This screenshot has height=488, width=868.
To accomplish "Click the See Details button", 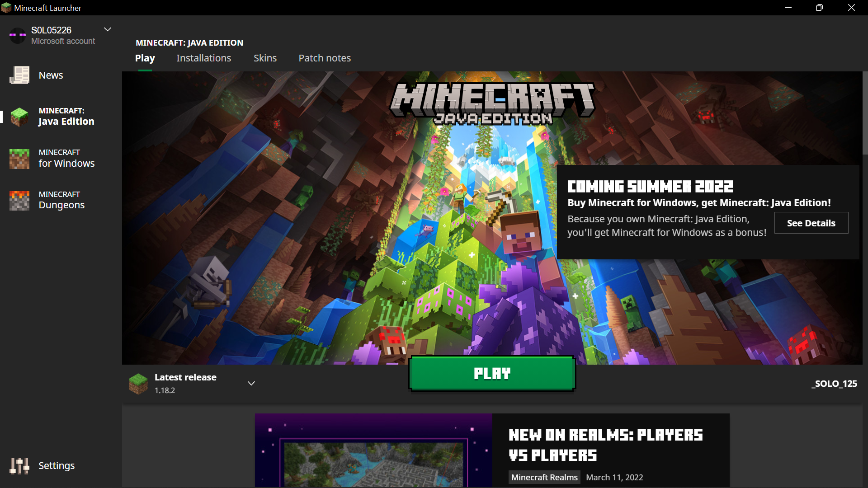I will [811, 223].
